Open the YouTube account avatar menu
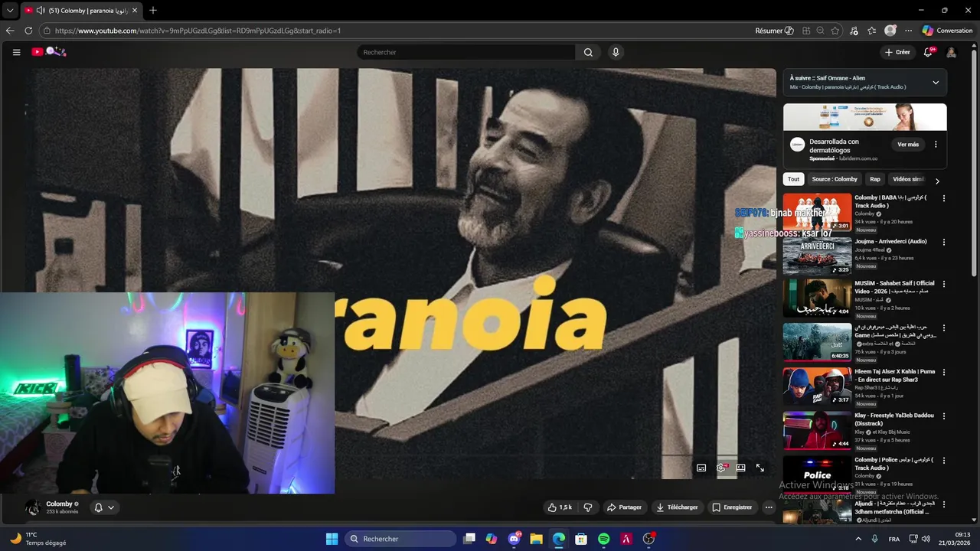The width and height of the screenshot is (980, 551). click(x=952, y=52)
